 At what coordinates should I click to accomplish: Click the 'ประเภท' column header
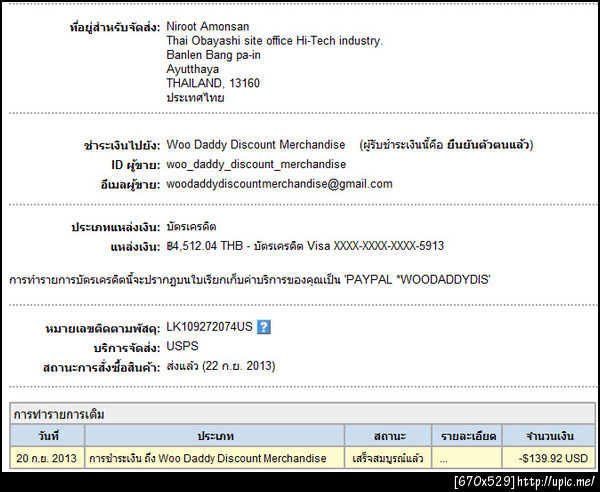(215, 436)
